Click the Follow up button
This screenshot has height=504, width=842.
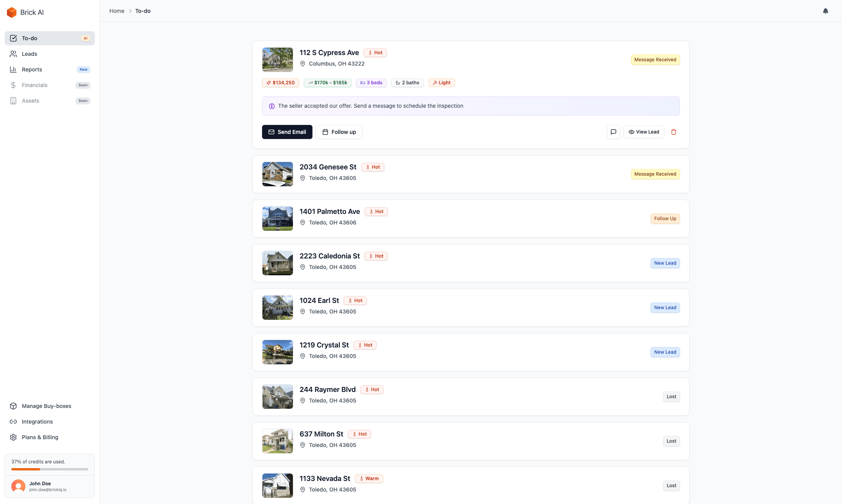point(339,132)
